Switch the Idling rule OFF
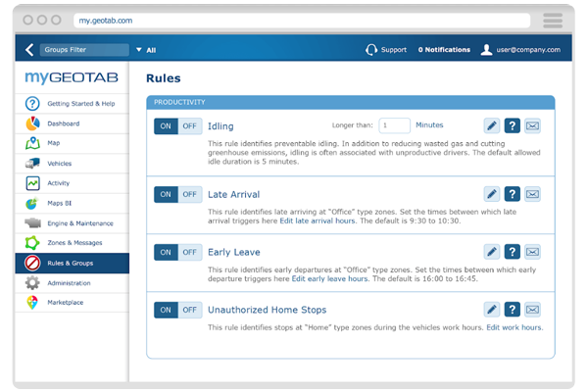 190,126
